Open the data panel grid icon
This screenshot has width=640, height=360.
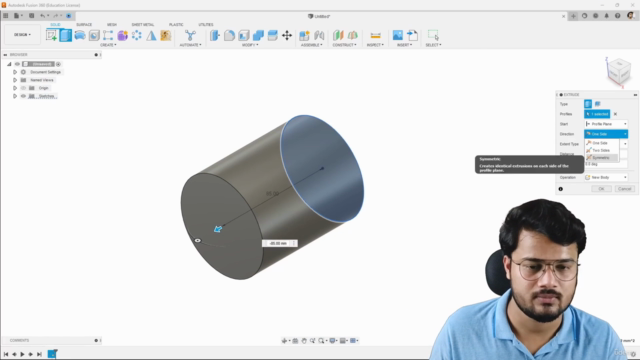pyautogui.click(x=6, y=16)
